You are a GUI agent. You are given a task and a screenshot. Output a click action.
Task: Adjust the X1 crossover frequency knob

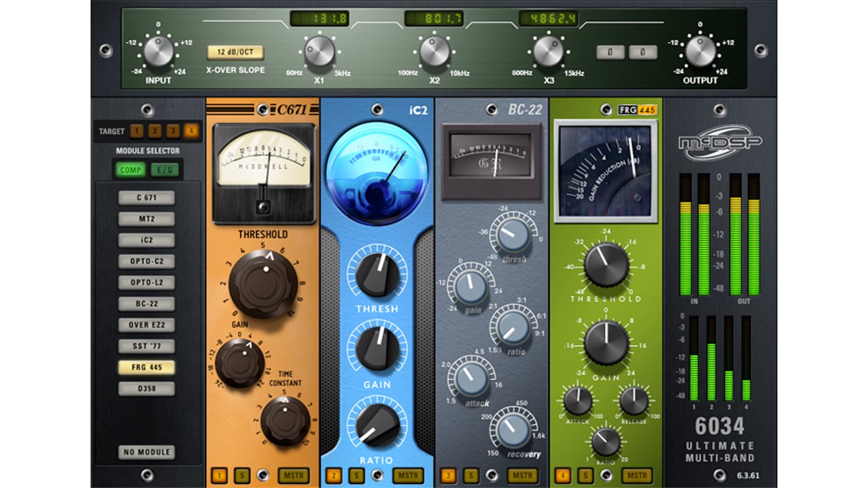[x=319, y=51]
